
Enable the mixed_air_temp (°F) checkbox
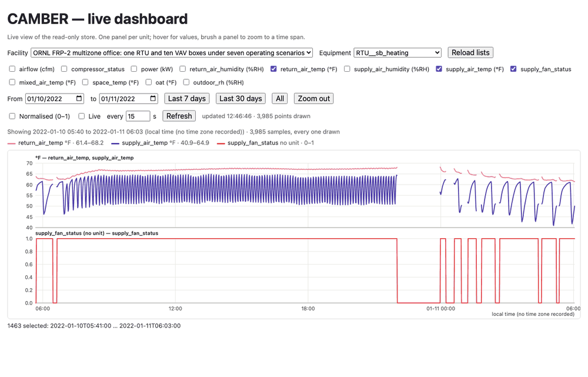(12, 82)
